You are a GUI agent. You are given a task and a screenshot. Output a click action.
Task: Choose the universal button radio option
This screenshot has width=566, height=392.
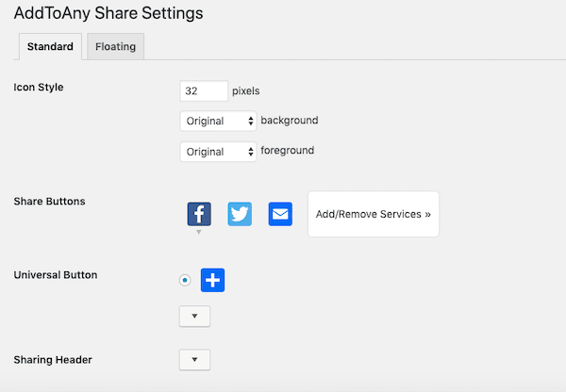tap(185, 280)
